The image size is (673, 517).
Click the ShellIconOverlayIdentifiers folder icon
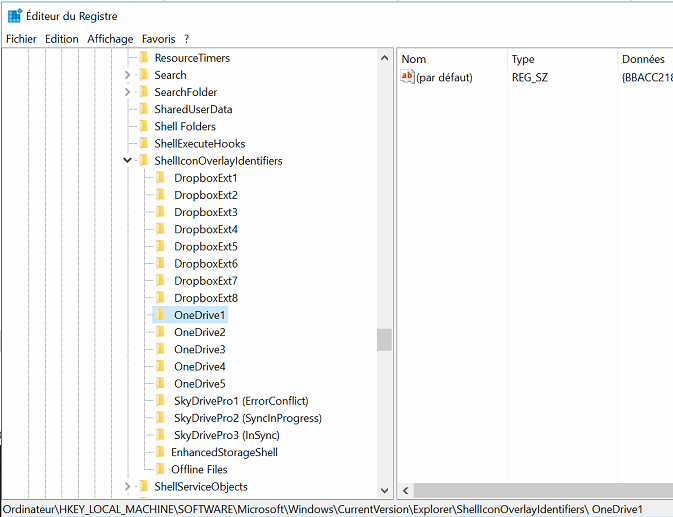[x=144, y=160]
